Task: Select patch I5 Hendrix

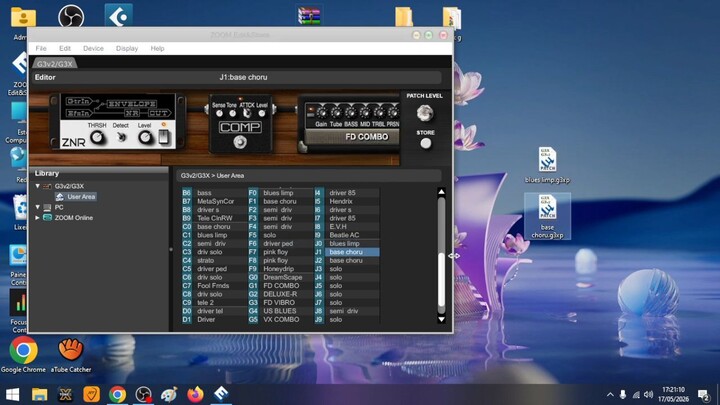Action: tap(347, 201)
